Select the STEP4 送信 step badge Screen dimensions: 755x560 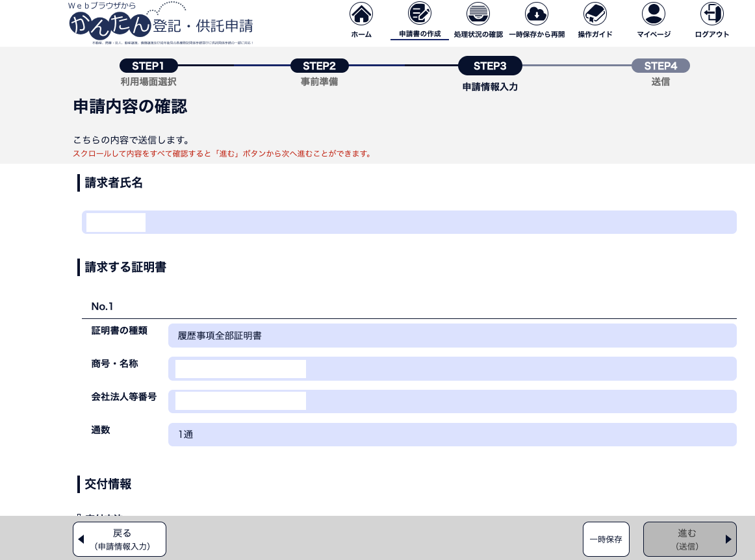click(x=661, y=66)
